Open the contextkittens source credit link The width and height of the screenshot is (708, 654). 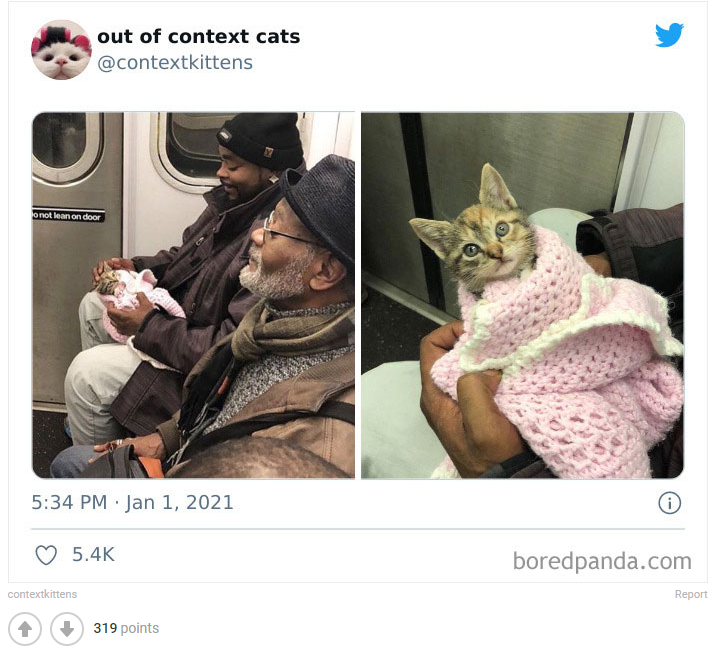click(42, 594)
